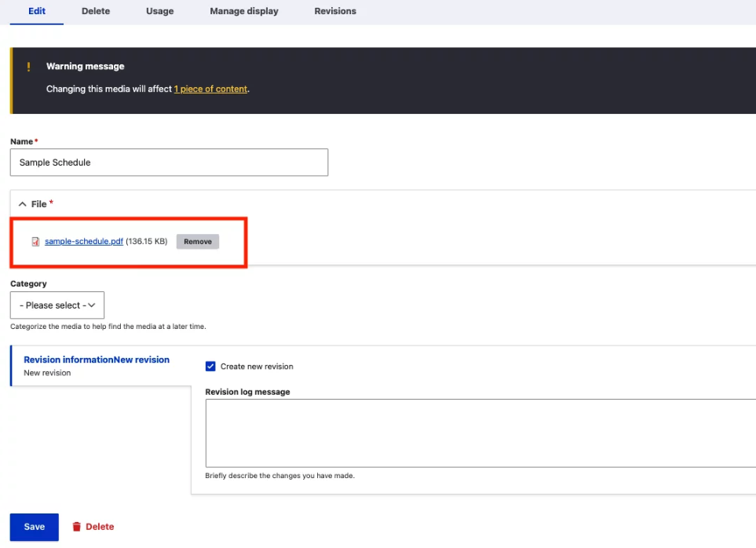756x548 pixels.
Task: Click into the Revision log message textarea
Action: [x=479, y=433]
